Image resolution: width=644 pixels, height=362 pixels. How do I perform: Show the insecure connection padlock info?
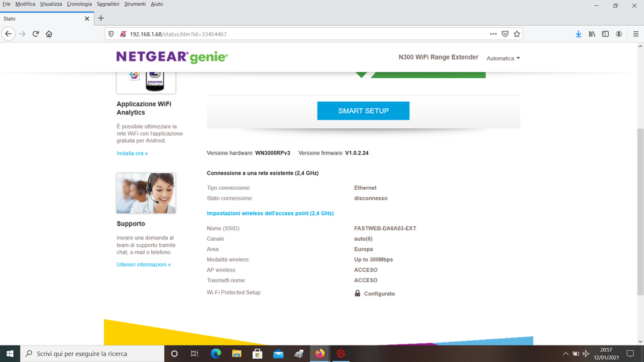click(123, 34)
